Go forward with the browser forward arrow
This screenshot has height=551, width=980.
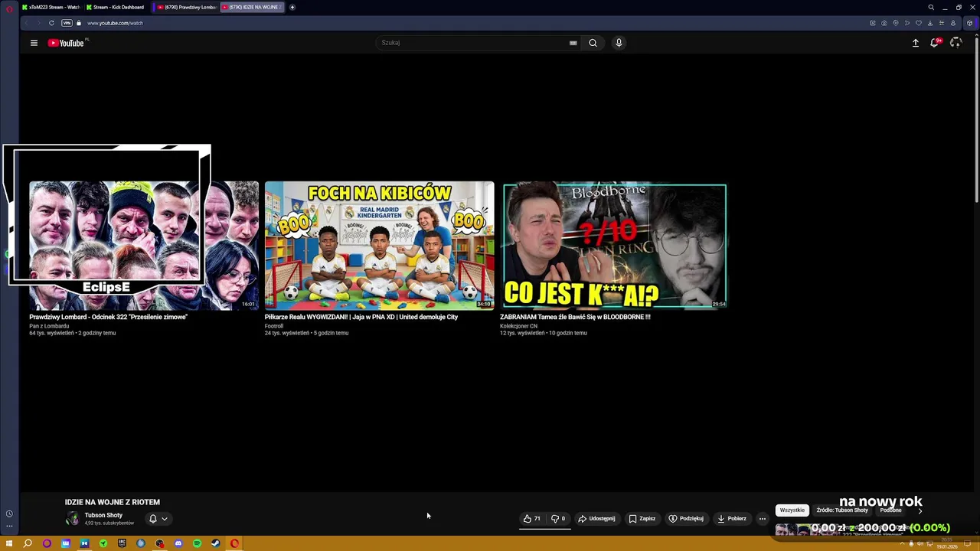[38, 23]
